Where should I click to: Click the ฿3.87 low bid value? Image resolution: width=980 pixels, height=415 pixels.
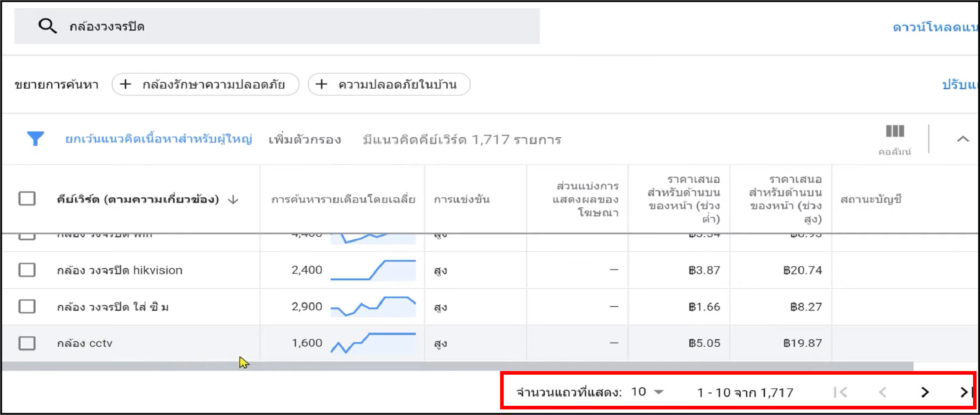pyautogui.click(x=704, y=270)
